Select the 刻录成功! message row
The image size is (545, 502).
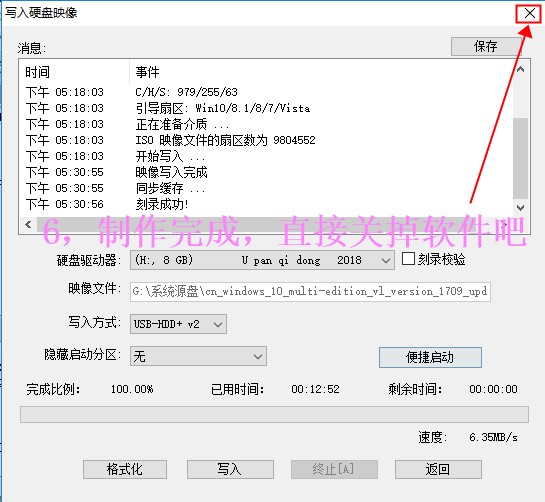(x=267, y=204)
